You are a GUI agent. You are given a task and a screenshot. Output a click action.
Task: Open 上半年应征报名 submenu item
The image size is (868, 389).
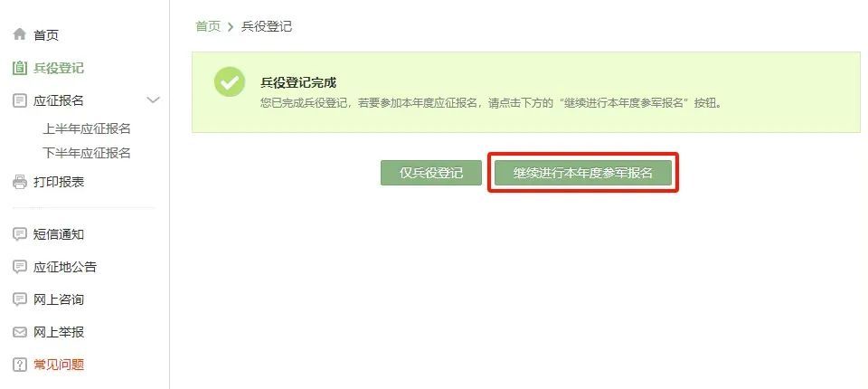click(x=87, y=128)
